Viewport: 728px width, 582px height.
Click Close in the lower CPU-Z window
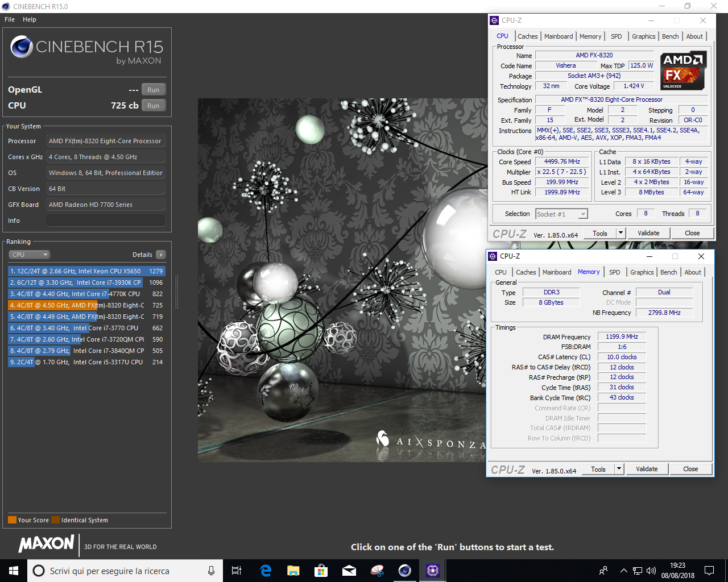(690, 469)
